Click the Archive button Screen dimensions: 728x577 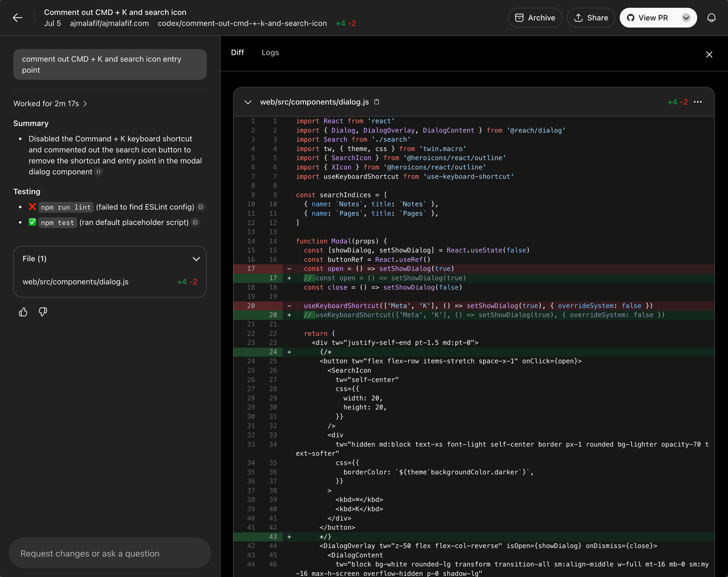534,18
